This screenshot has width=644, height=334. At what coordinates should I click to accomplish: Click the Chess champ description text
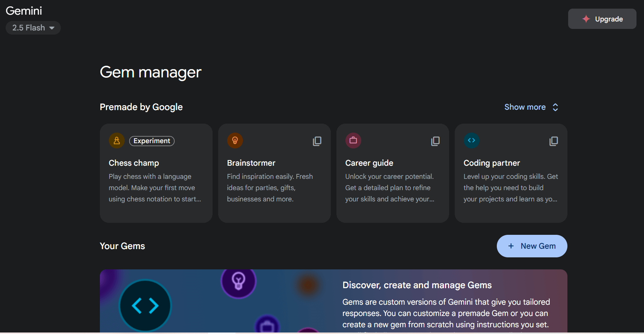click(155, 188)
